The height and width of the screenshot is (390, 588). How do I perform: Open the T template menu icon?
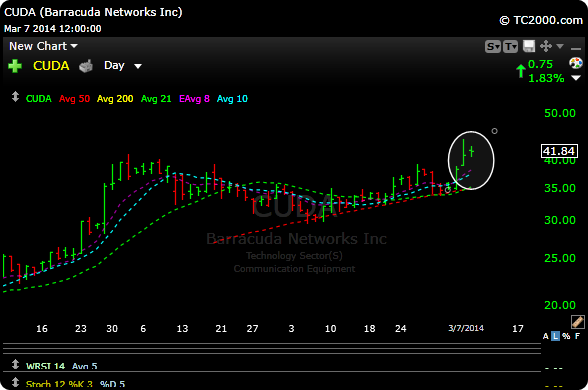click(510, 46)
